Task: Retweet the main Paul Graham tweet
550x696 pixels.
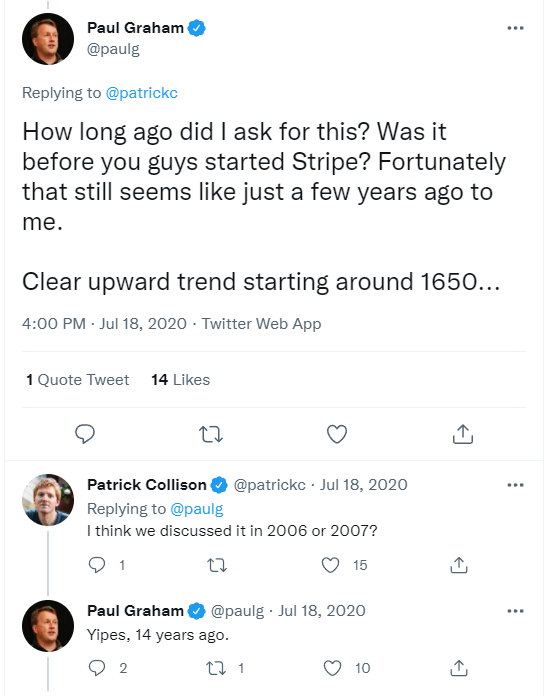Action: [210, 434]
